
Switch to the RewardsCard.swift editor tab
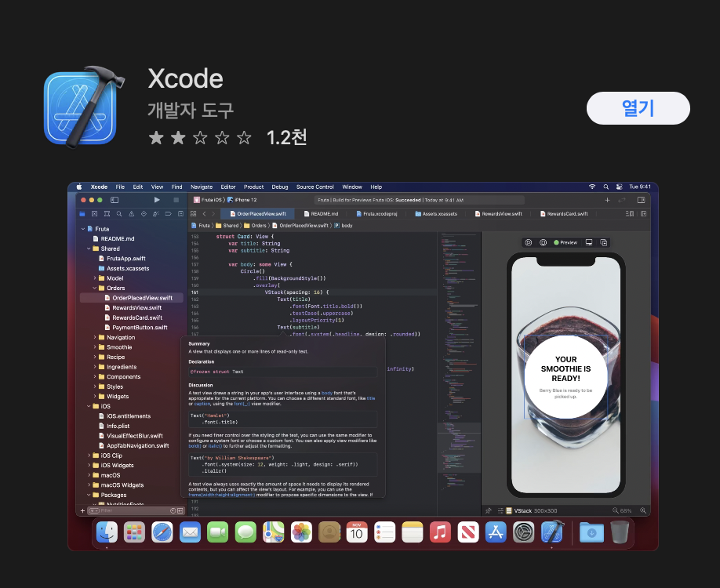(564, 213)
